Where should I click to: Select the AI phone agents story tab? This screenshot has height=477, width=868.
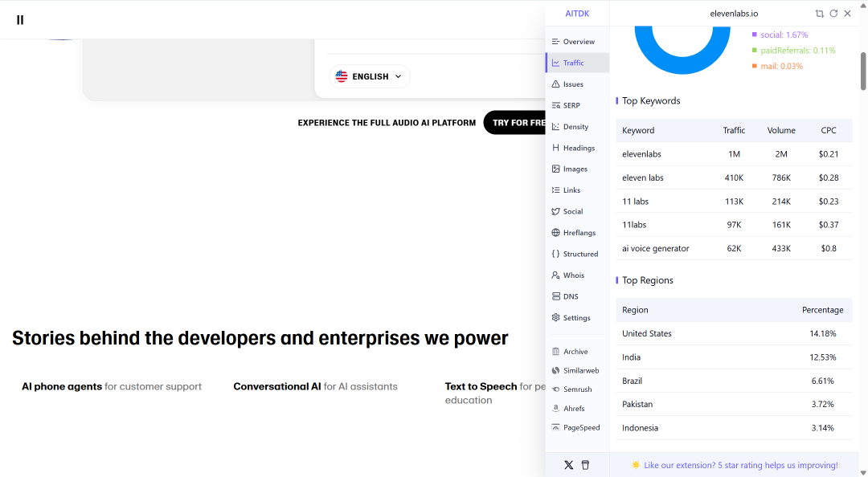pos(111,386)
